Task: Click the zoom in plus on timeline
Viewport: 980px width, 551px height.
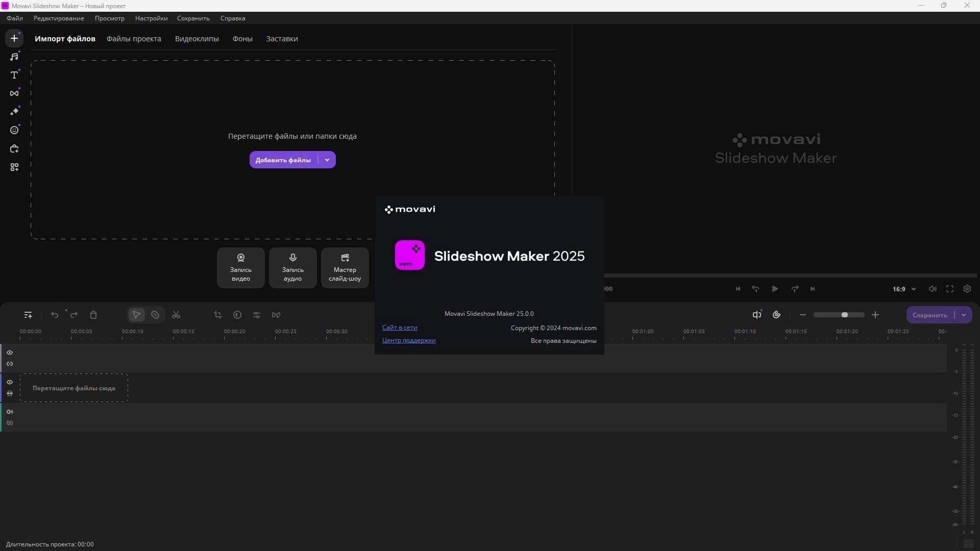Action: 875,315
